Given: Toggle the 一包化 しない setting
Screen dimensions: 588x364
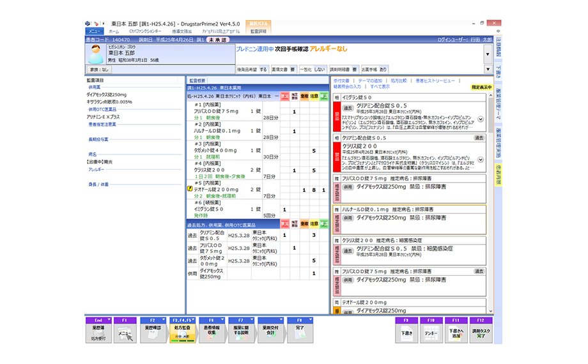Looking at the screenshot, I should tap(314, 68).
